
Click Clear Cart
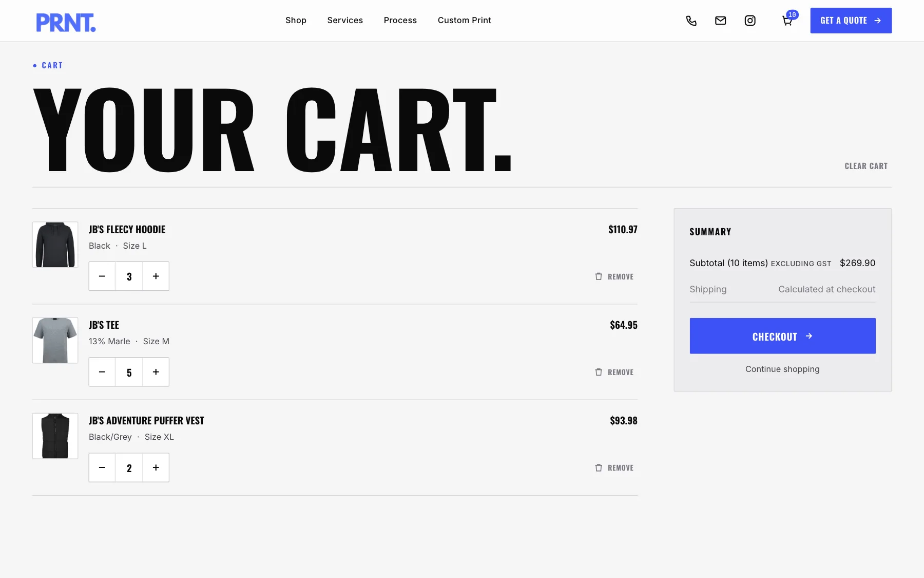[x=866, y=166]
